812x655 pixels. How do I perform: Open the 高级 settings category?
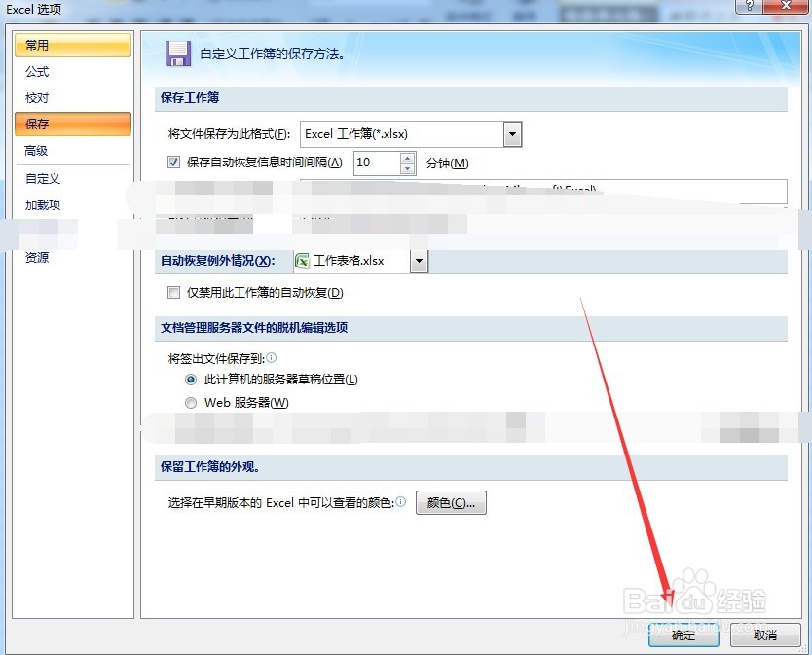pos(36,151)
